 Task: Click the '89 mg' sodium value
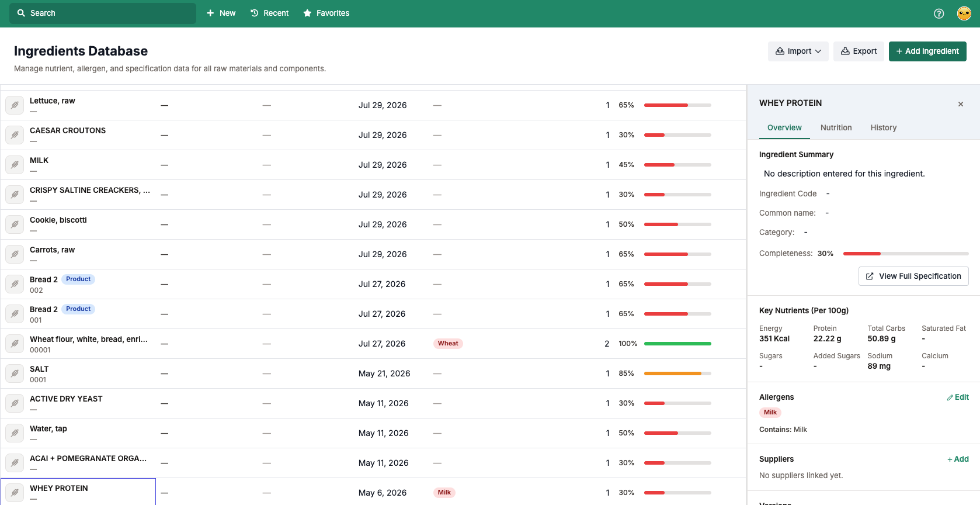pos(879,366)
